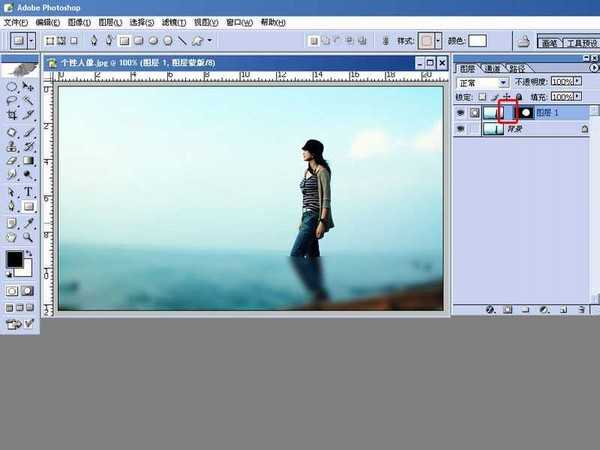Viewport: 600px width, 450px height.
Task: Open 图像 menu
Action: (79, 22)
